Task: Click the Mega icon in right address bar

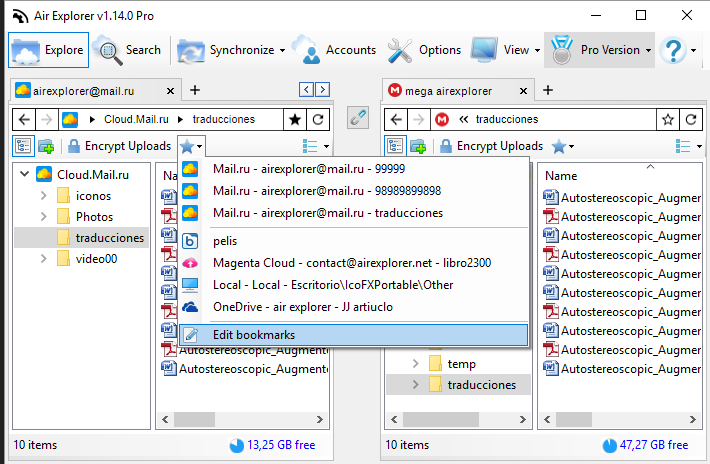Action: tap(442, 120)
